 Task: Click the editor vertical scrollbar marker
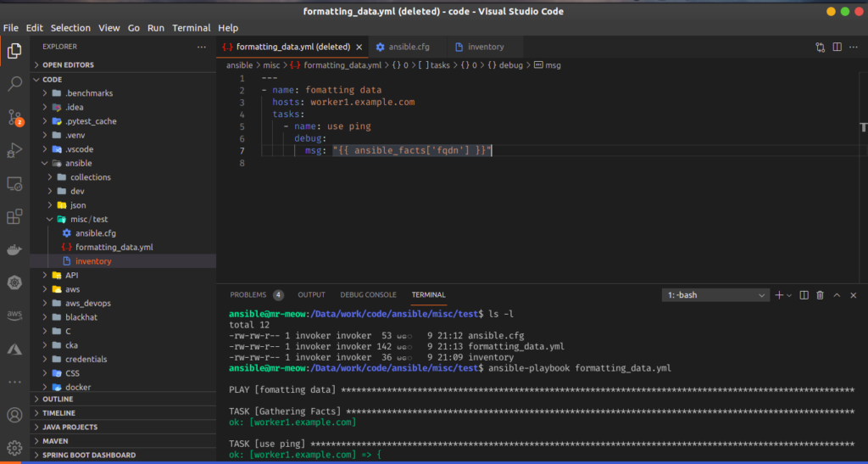coord(864,127)
